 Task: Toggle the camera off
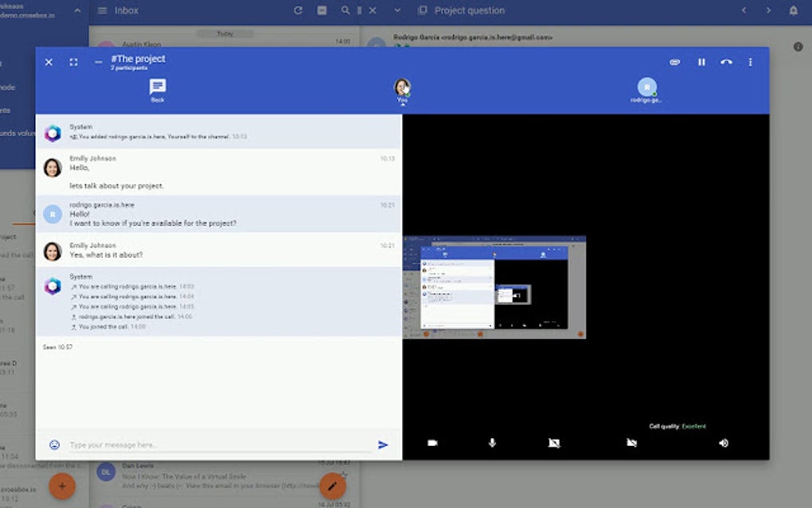coord(431,443)
